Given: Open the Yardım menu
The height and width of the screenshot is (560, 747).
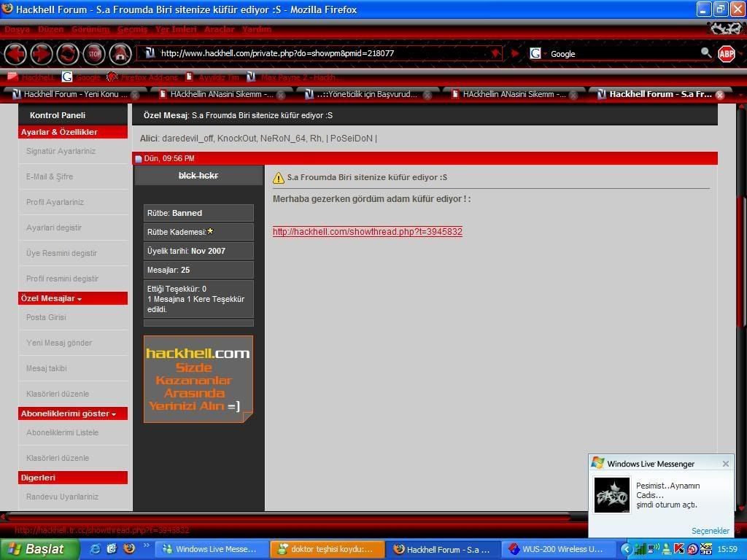Looking at the screenshot, I should pyautogui.click(x=256, y=29).
